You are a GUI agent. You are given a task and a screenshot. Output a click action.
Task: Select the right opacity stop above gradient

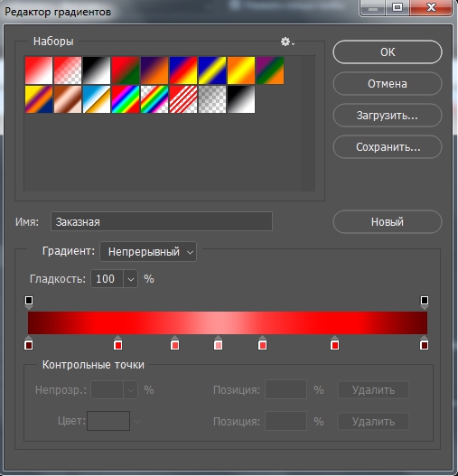click(425, 302)
